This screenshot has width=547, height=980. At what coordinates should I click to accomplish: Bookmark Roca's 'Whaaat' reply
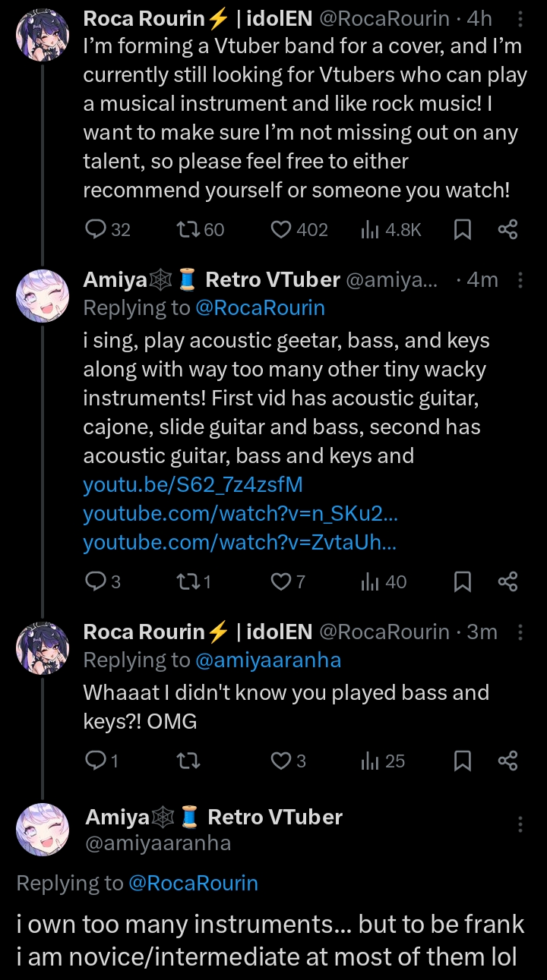click(462, 761)
